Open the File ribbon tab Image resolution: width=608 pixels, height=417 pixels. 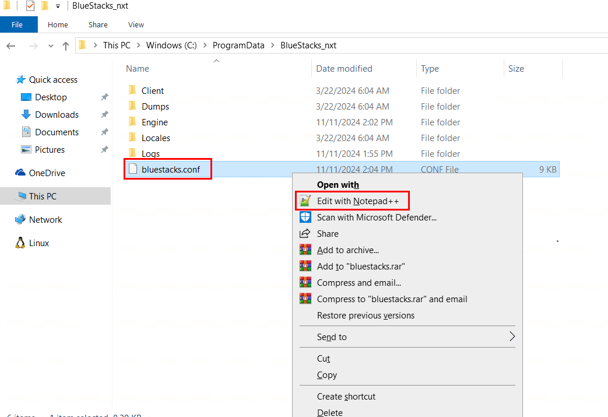[19, 24]
